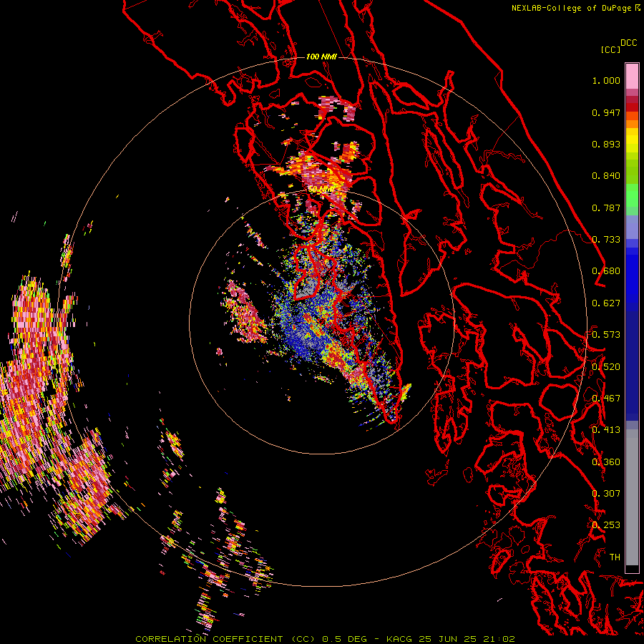This screenshot has height=644, width=644.
Task: Click the 0.627 legend value
Action: click(x=606, y=303)
